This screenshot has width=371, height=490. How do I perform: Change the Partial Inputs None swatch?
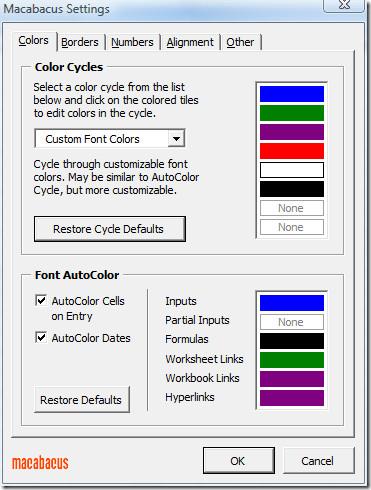(292, 322)
